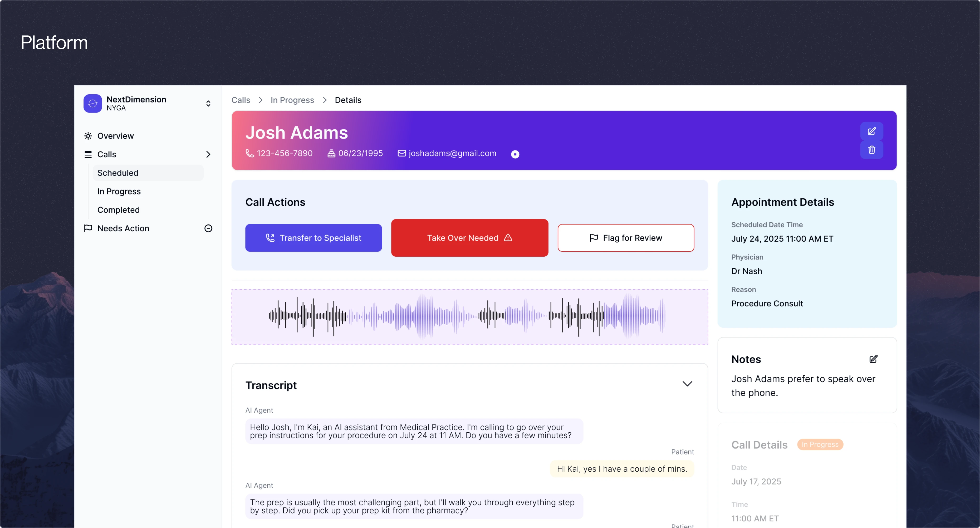This screenshot has height=528, width=980.
Task: Open the Calls breadcrumb link
Action: (x=241, y=100)
